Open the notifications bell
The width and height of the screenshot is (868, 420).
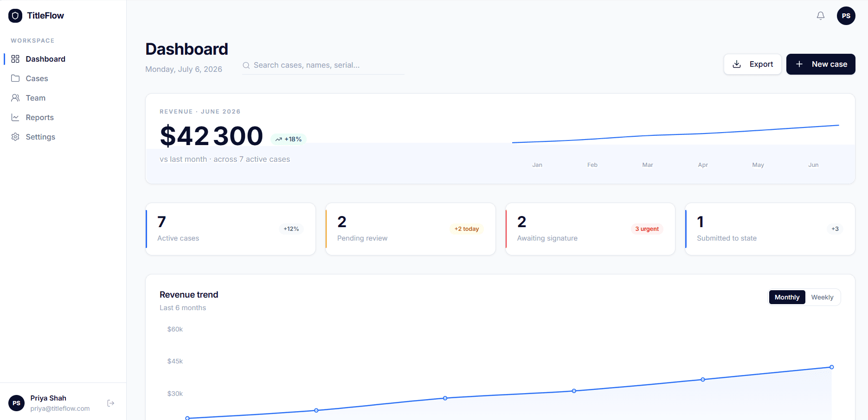pyautogui.click(x=821, y=16)
